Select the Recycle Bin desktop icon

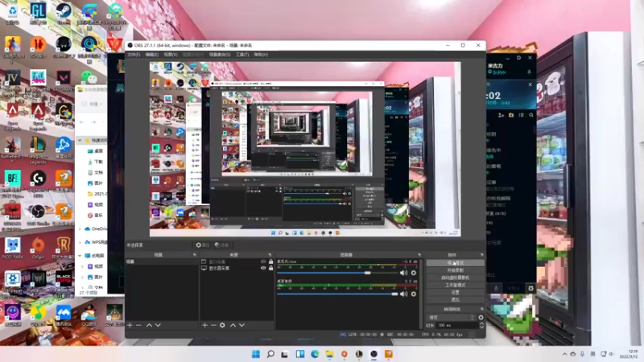click(x=12, y=13)
